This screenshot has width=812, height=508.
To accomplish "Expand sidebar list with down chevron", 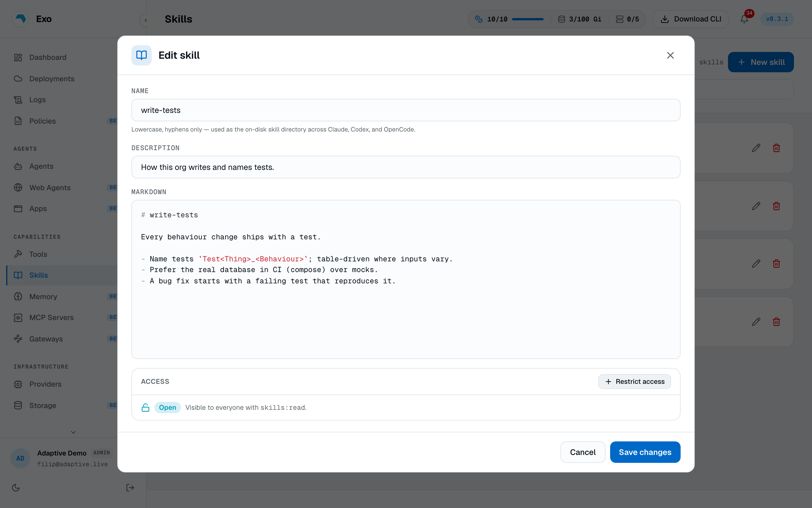I will tap(73, 432).
